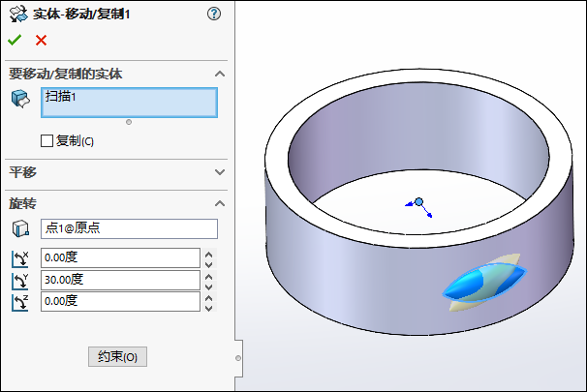Enable the 复制(C) copy checkbox
This screenshot has height=392, width=587.
(46, 141)
